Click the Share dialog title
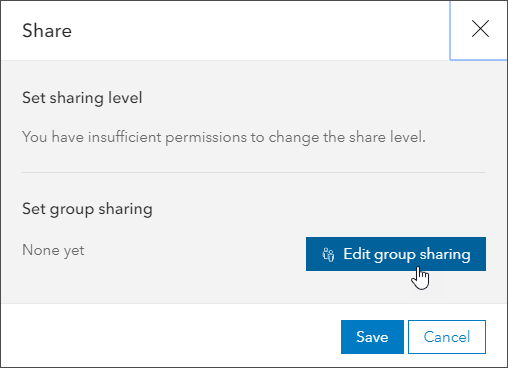The width and height of the screenshot is (508, 368). [x=47, y=31]
